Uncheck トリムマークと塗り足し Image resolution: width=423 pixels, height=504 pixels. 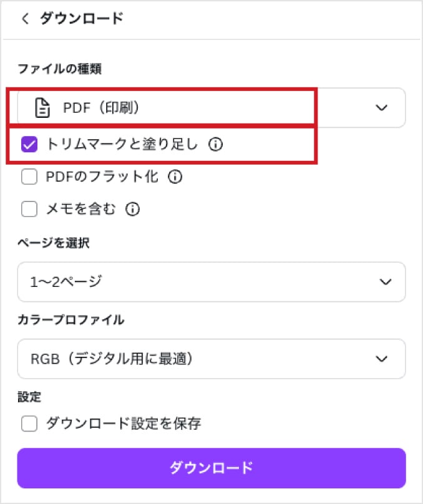click(x=29, y=145)
